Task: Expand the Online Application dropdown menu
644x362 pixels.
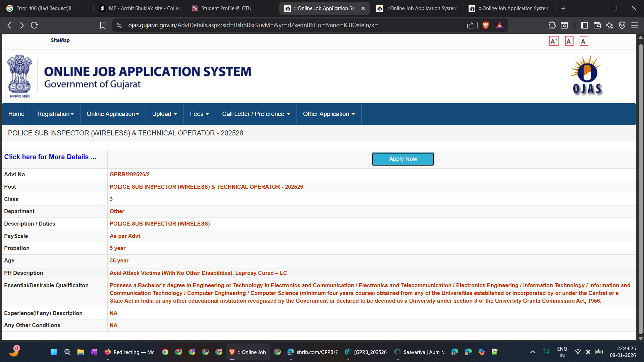Action: coord(113,114)
